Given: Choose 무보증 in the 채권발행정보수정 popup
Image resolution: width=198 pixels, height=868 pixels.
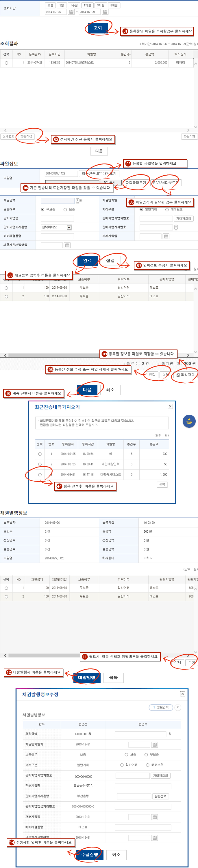Looking at the screenshot, I should [x=146, y=754].
